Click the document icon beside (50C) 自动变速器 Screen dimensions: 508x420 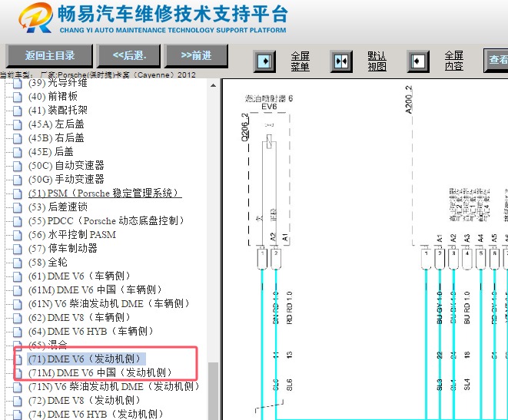(x=18, y=166)
